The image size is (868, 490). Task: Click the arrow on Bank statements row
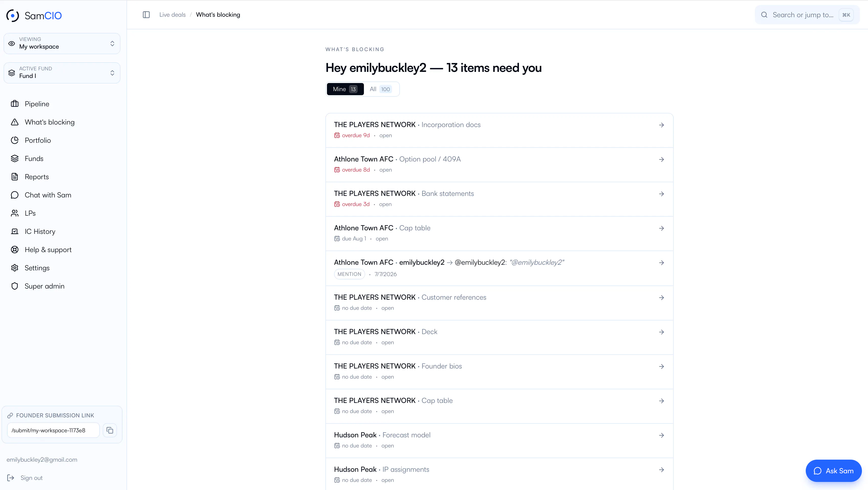pyautogui.click(x=662, y=194)
